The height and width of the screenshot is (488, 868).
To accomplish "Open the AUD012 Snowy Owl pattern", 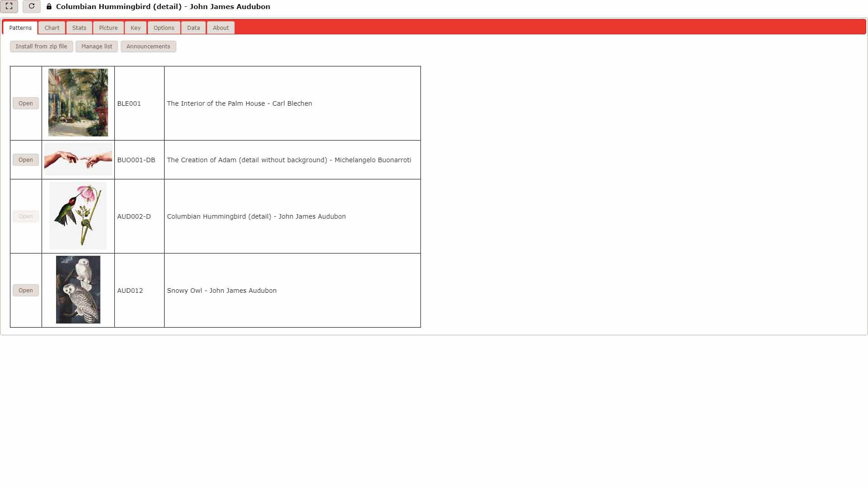I will [26, 290].
